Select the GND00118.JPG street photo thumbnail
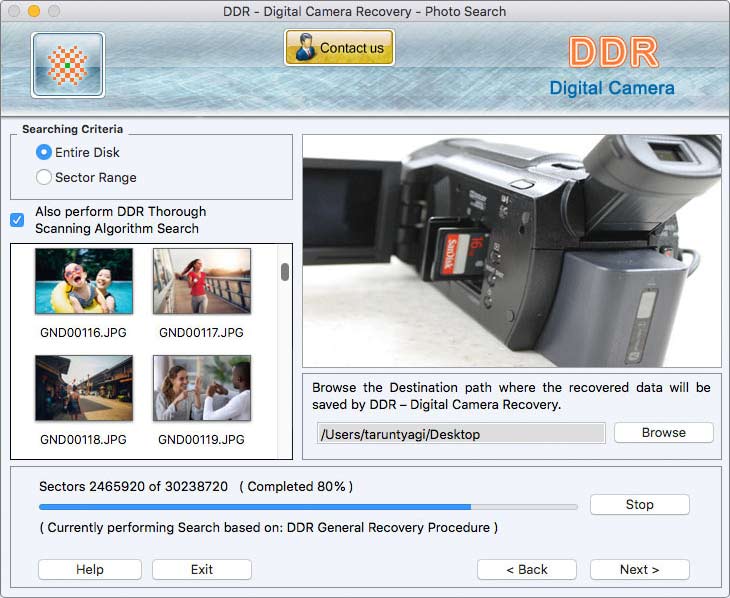 click(x=84, y=388)
